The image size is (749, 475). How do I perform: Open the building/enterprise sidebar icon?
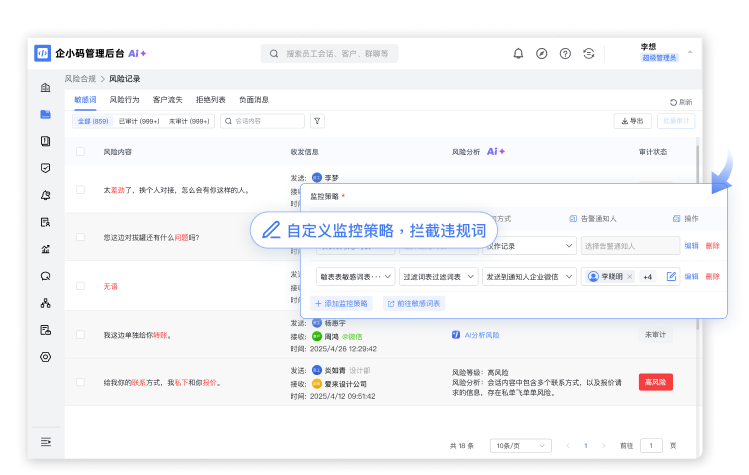tap(45, 87)
